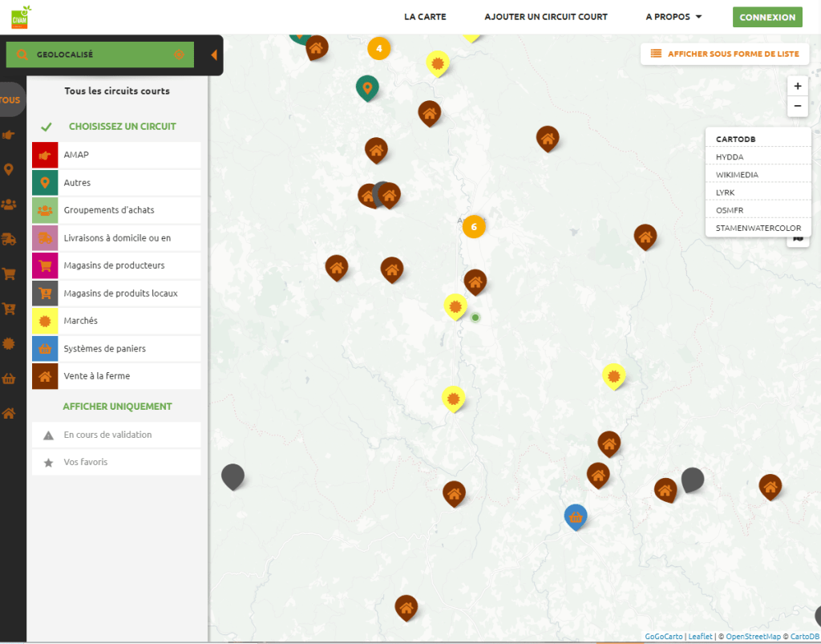Select the people group icon in dark sidebar
Image resolution: width=821 pixels, height=644 pixels.
click(9, 204)
